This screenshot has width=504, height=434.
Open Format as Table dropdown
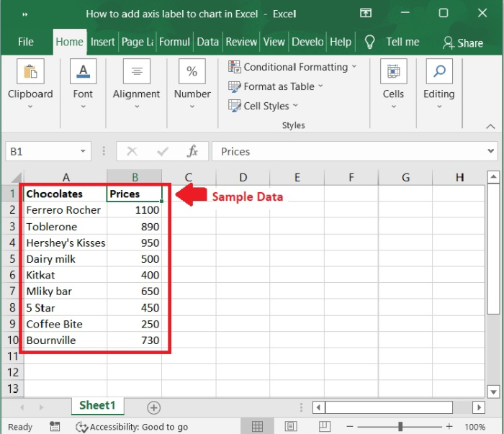point(276,86)
